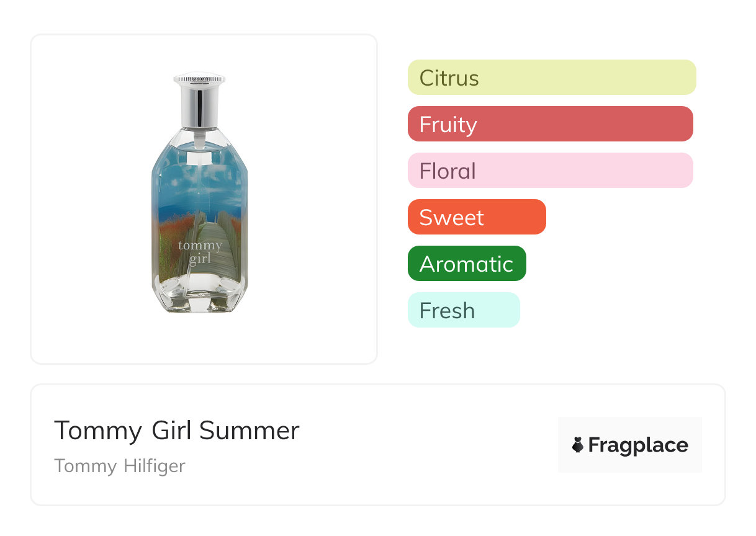The width and height of the screenshot is (756, 536).
Task: Pick the green Aromatic accord bar
Action: pos(467,264)
